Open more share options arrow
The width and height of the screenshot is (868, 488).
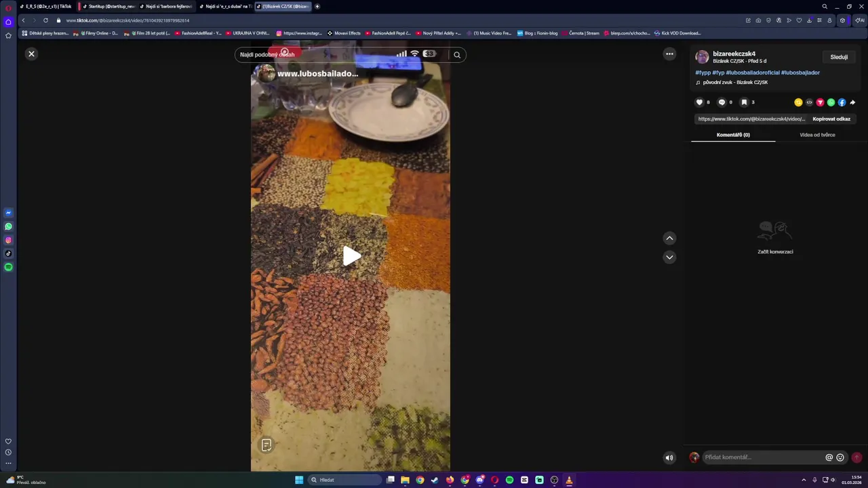coord(852,102)
